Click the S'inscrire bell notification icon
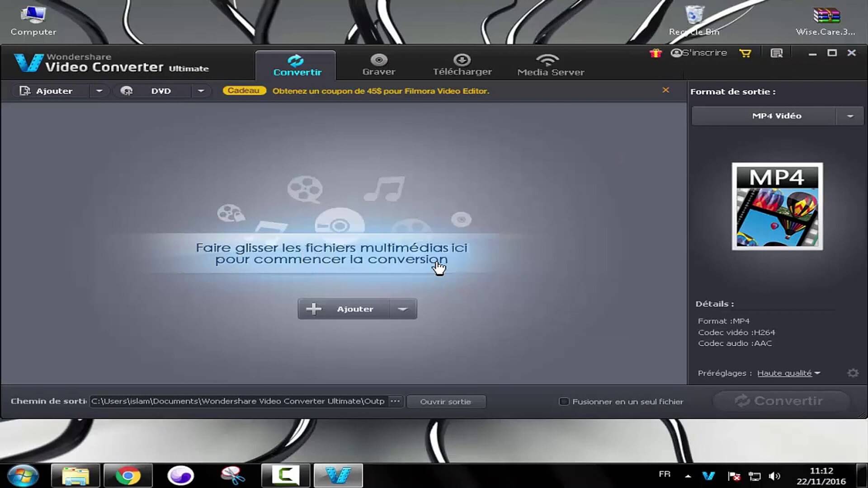868x488 pixels. click(x=675, y=52)
